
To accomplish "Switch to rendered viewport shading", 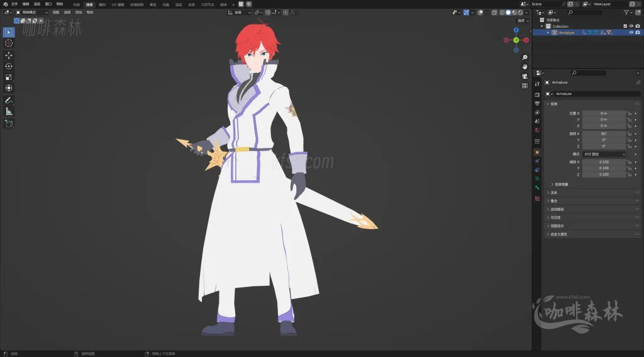I will point(520,13).
